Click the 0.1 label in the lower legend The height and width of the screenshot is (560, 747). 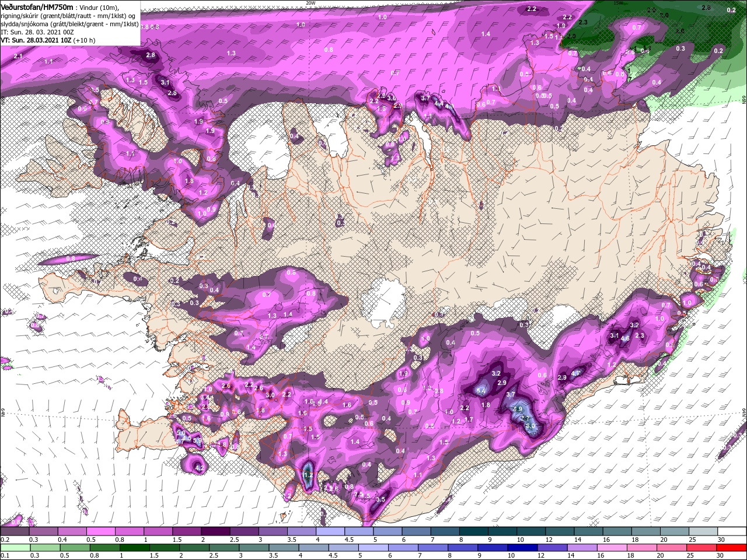coord(4,556)
